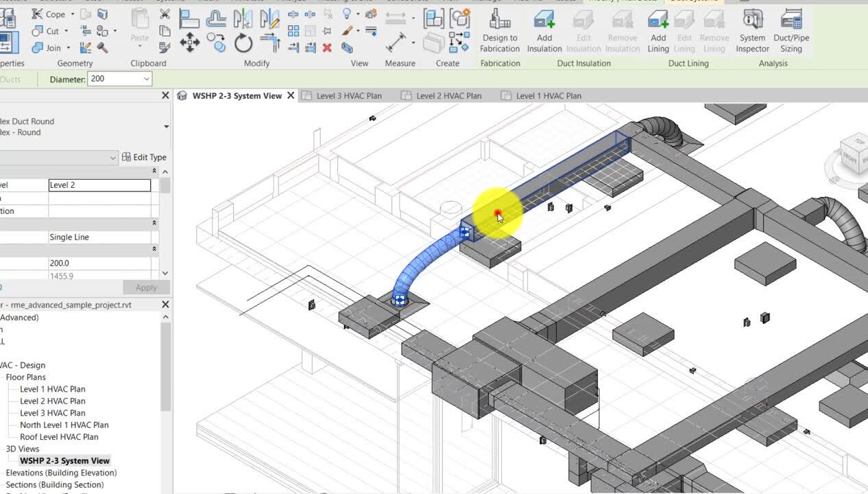Open the System Inspector tool

click(751, 31)
